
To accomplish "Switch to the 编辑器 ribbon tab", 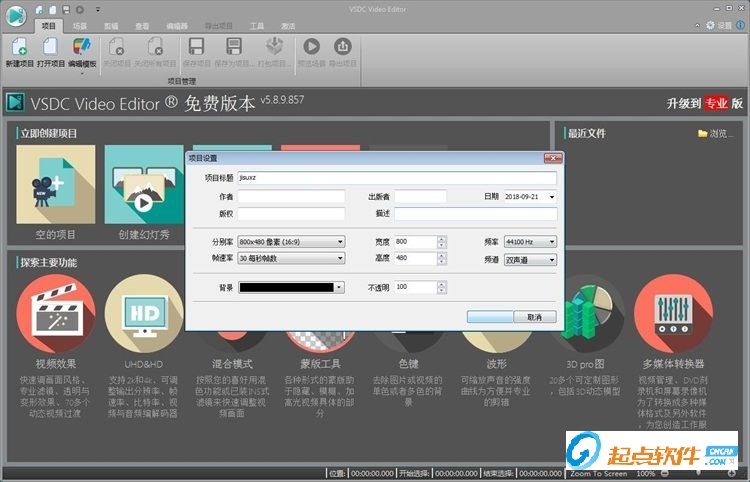I will (177, 26).
